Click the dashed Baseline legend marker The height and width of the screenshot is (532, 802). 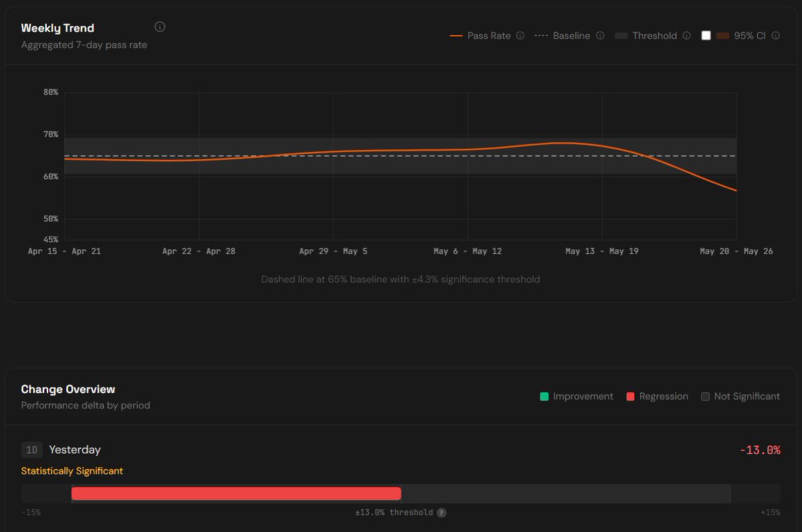click(541, 36)
